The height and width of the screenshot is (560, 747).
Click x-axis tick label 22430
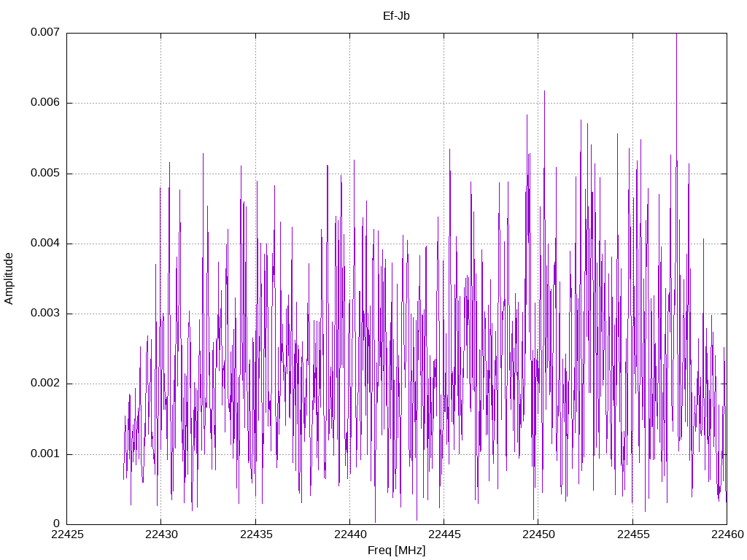click(x=161, y=534)
